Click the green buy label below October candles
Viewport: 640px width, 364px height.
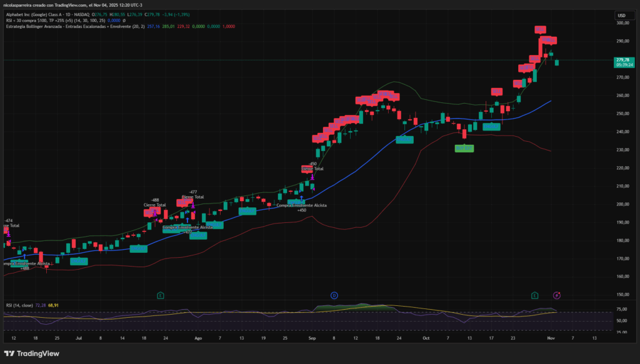click(x=464, y=149)
